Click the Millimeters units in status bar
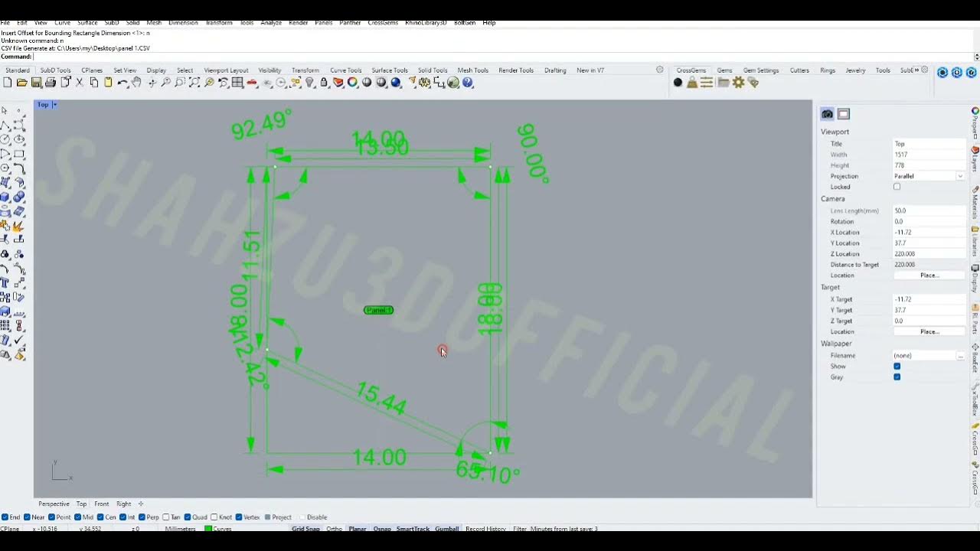Screen dimensions: 980x551 coord(180,529)
